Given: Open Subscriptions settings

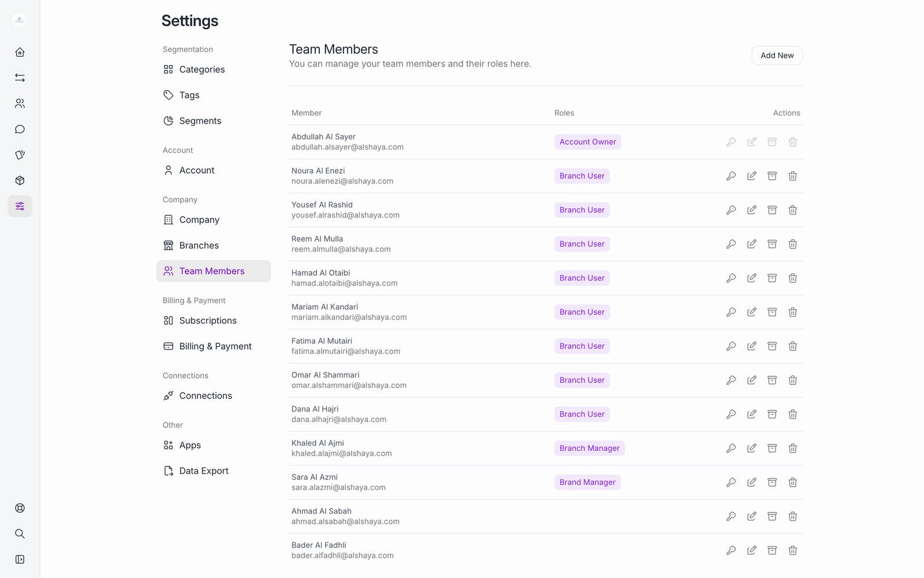Looking at the screenshot, I should pyautogui.click(x=214, y=320).
